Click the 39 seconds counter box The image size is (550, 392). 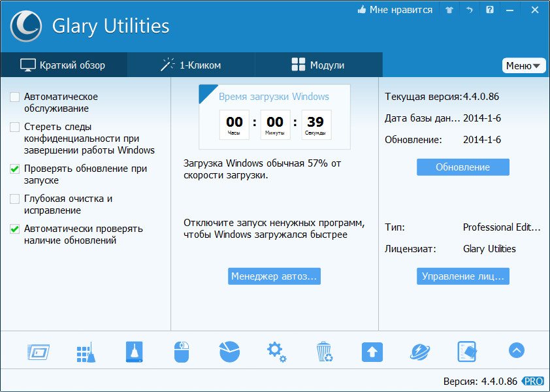coord(316,125)
